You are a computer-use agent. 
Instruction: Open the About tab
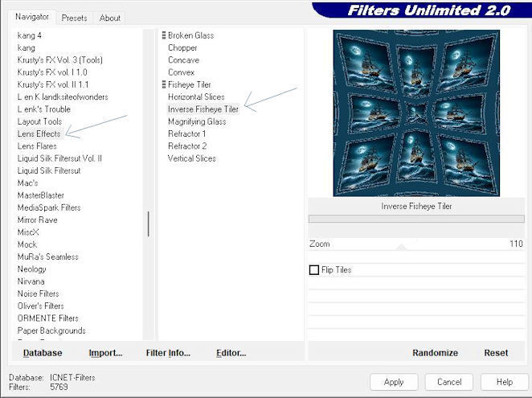coord(109,18)
